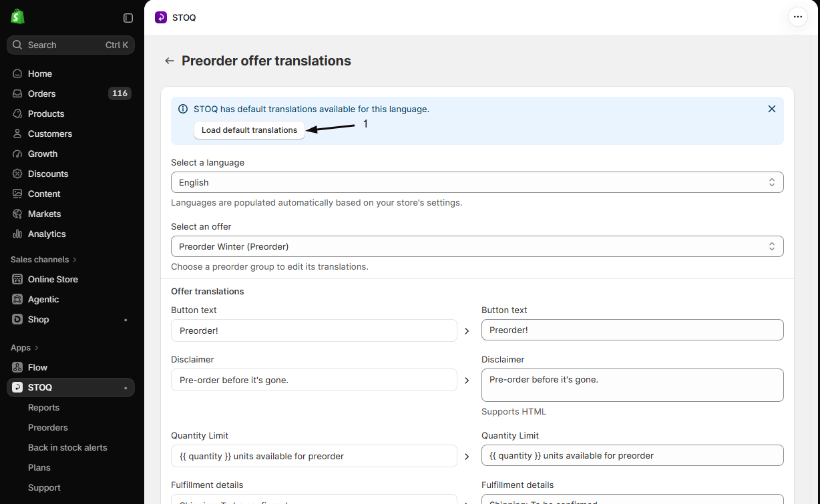Viewport: 820px width, 504px height.
Task: Click the Search field in sidebar
Action: click(71, 45)
